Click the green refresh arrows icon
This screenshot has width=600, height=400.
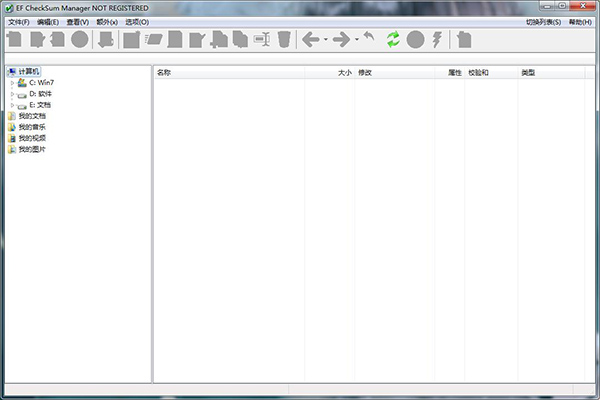(393, 39)
